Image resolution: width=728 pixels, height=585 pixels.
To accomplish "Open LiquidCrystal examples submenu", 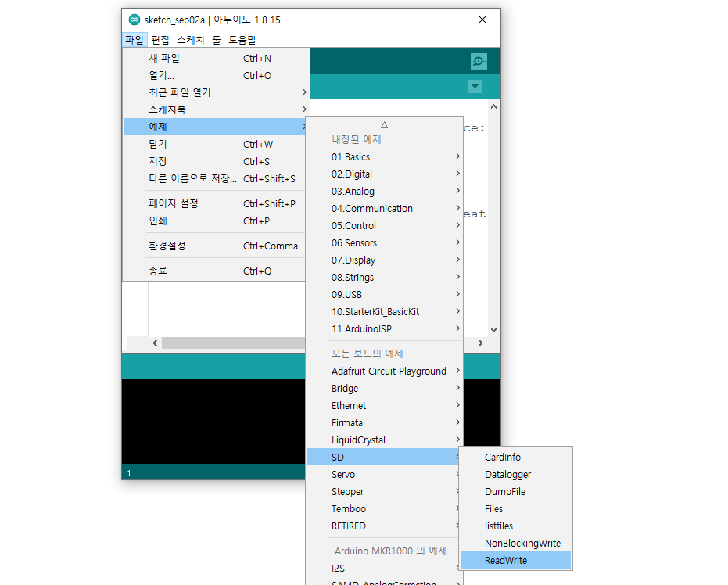I will coord(385,440).
